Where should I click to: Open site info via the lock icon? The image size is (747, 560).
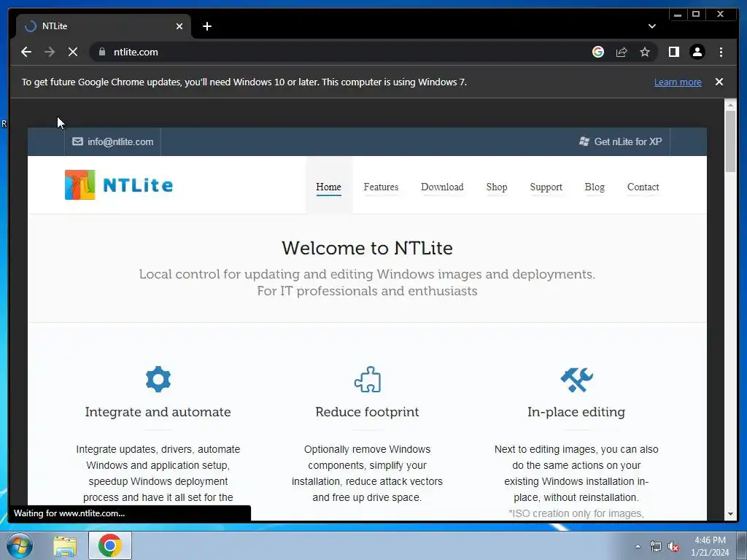(x=101, y=52)
